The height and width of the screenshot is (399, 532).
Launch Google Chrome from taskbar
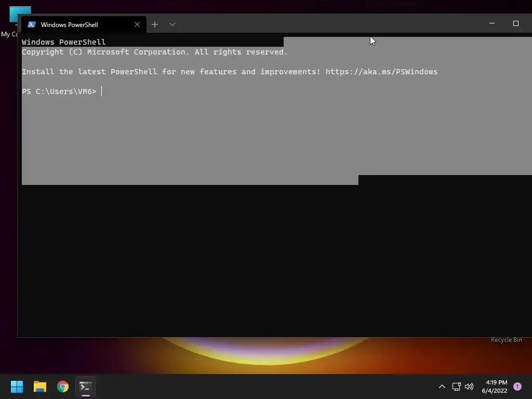pyautogui.click(x=63, y=387)
